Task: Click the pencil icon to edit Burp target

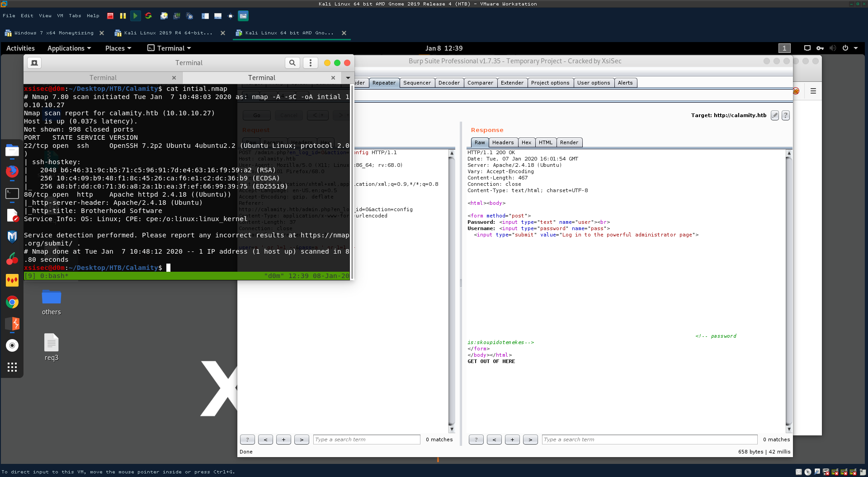Action: 775,115
